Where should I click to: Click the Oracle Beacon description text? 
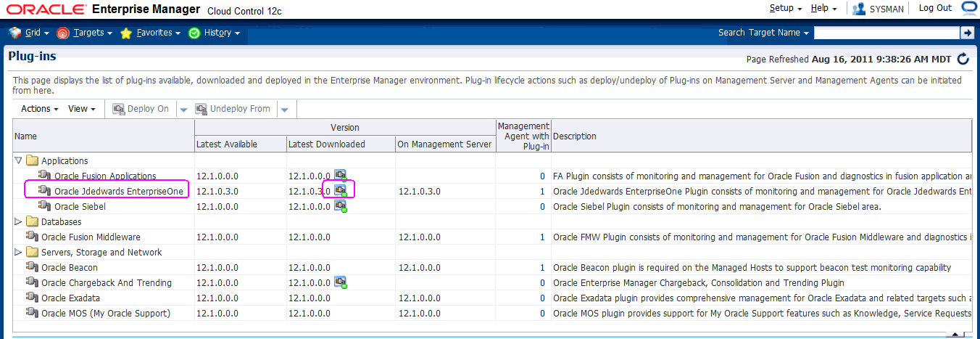pyautogui.click(x=752, y=267)
